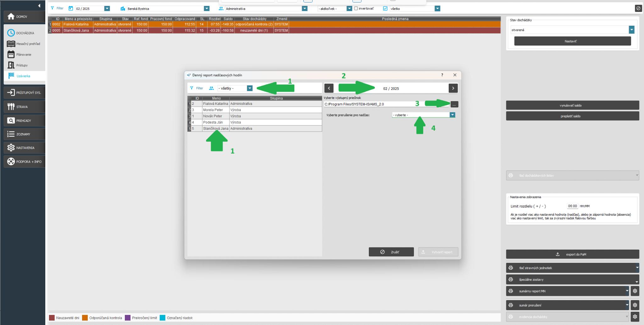Screen dimensions: 644x325
Task: Open browse folder button for output path
Action: coord(454,104)
